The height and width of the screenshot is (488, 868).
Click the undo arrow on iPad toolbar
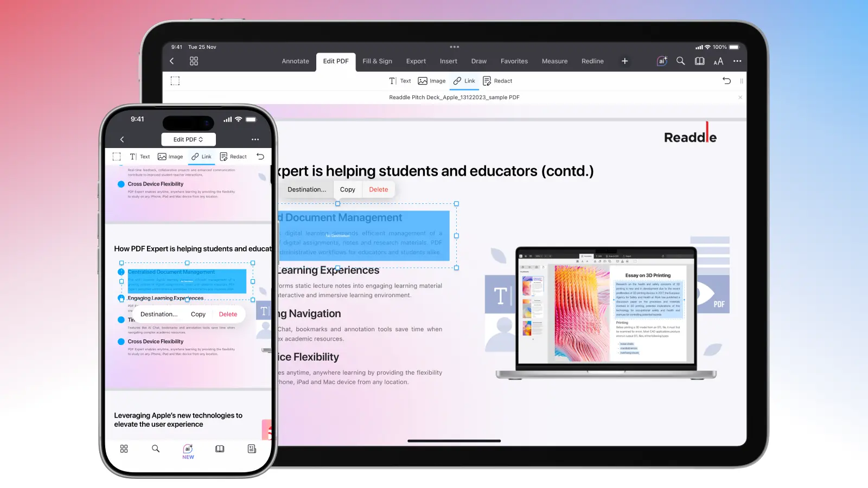tap(726, 81)
